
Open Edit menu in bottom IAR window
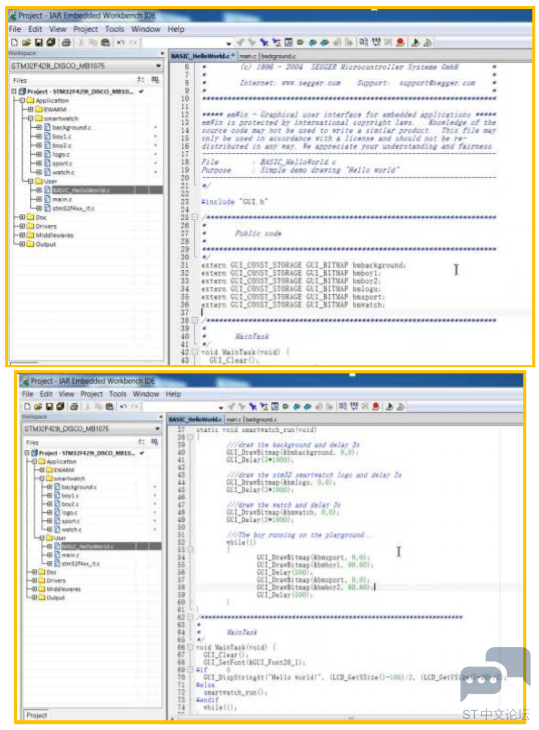[46, 394]
